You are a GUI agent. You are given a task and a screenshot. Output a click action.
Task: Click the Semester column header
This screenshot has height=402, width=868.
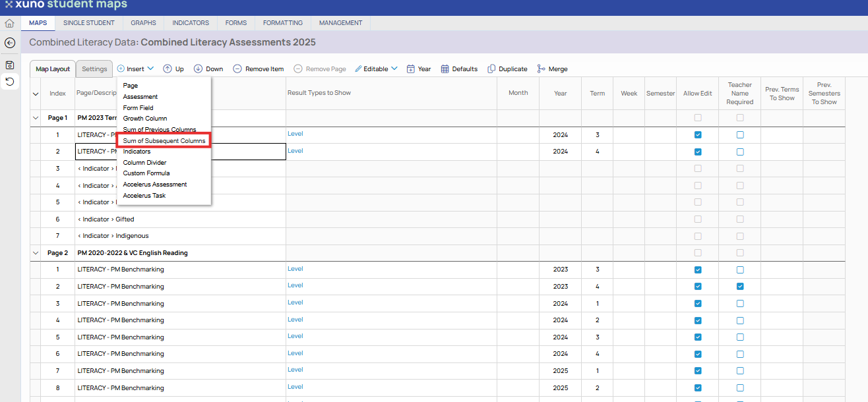(660, 94)
